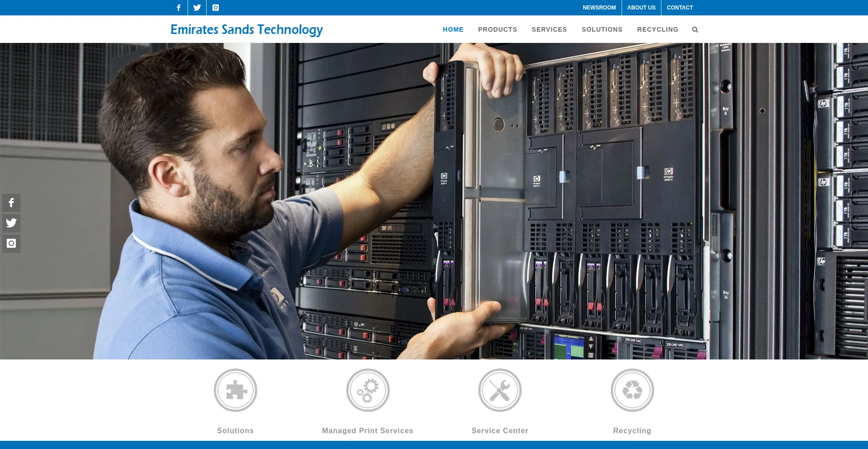Select the Managed Print Services gears icon

pyautogui.click(x=368, y=390)
